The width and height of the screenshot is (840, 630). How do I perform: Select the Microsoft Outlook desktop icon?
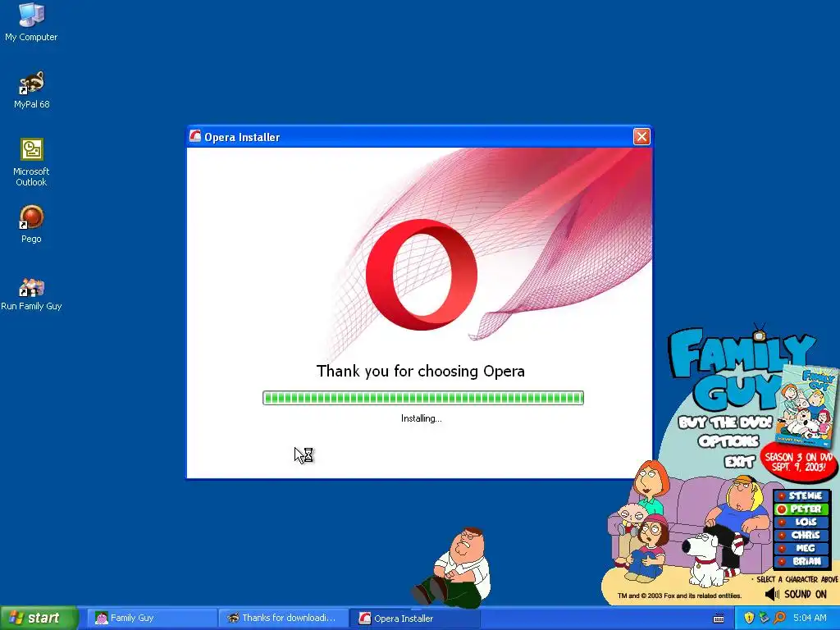point(31,162)
